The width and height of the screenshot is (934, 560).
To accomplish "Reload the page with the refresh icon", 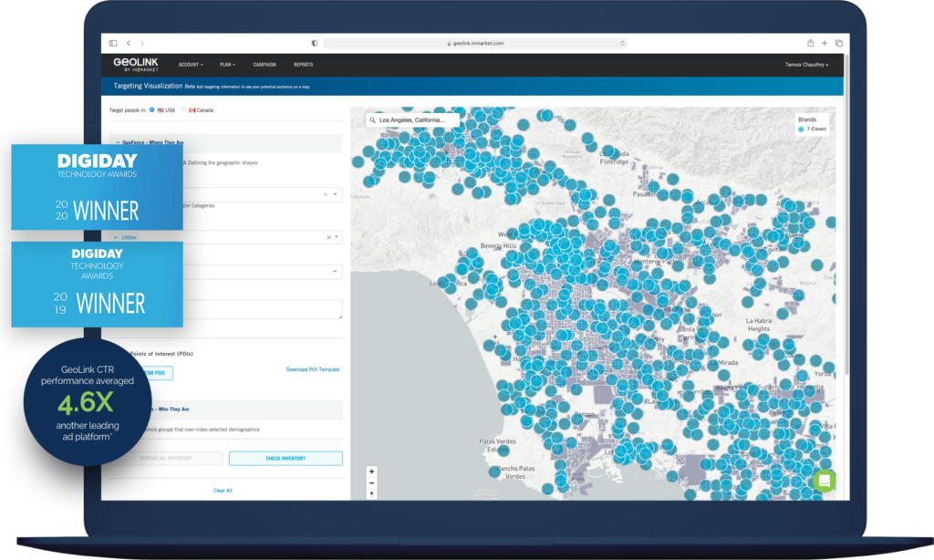I will [622, 43].
